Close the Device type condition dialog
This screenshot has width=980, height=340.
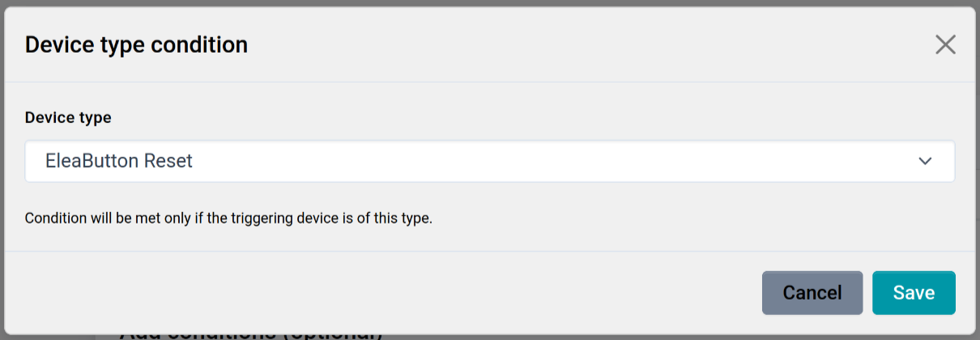coord(945,45)
